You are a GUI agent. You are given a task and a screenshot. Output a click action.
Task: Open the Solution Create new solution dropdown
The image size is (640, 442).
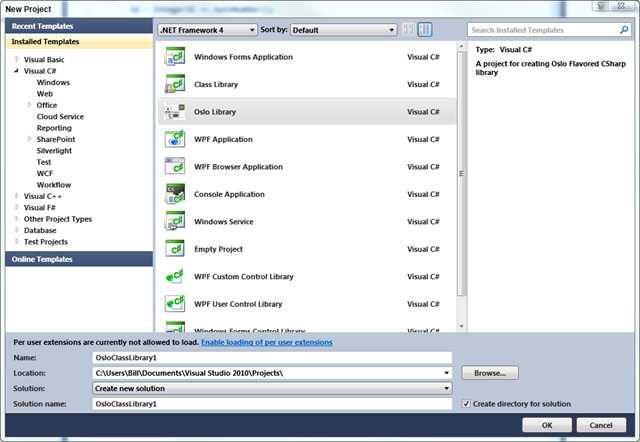[272, 389]
